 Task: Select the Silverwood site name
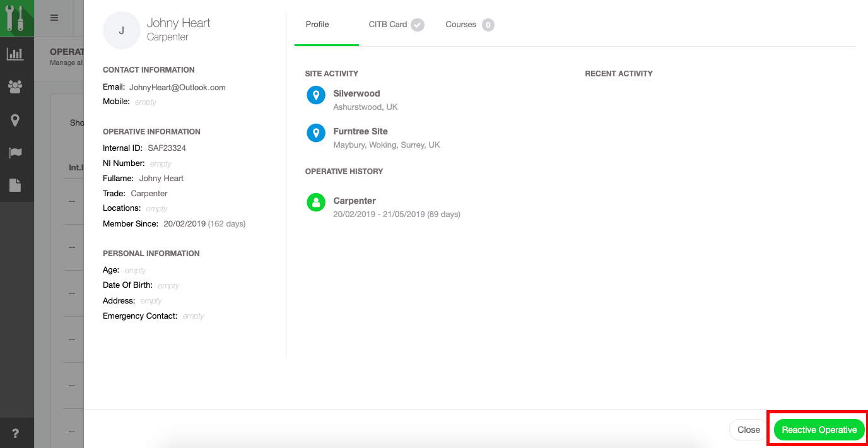(x=356, y=93)
